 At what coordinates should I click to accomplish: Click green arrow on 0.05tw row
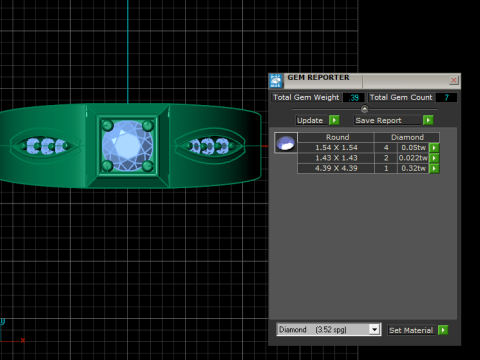(434, 148)
